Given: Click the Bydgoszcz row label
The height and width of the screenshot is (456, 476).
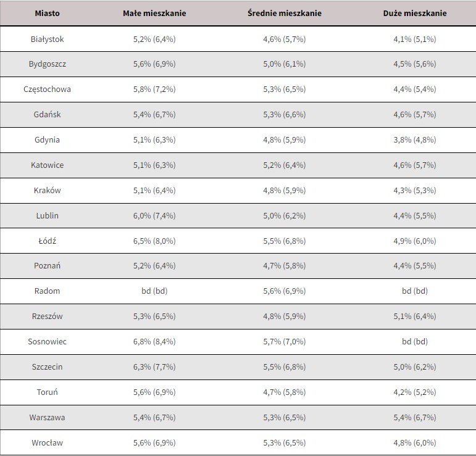Looking at the screenshot, I should point(48,64).
